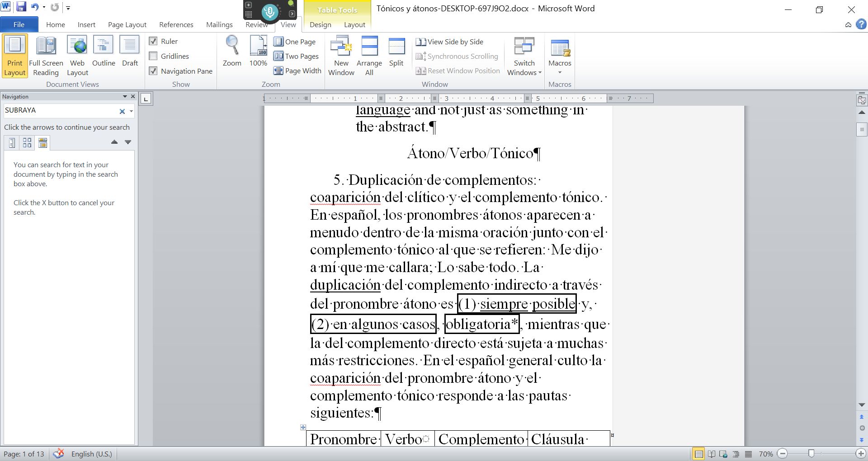Click the Redo icon in the title bar
The image size is (868, 461).
[x=55, y=7]
